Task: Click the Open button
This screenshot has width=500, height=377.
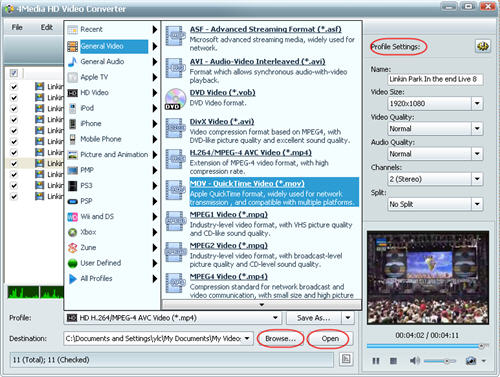Action: coord(330,339)
